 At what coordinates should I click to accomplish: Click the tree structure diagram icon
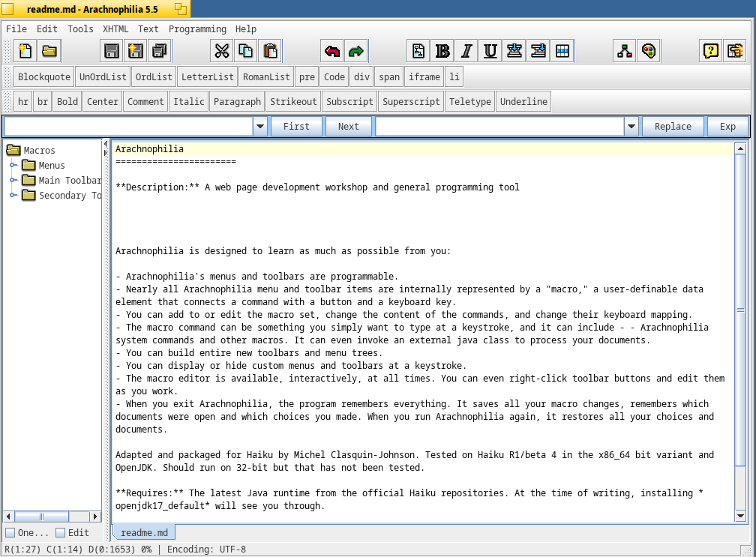[x=625, y=51]
